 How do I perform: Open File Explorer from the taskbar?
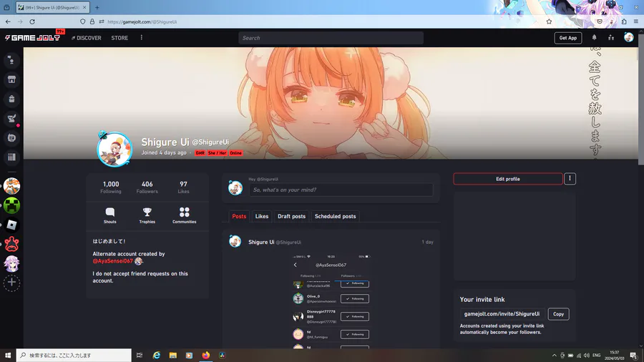point(173,355)
